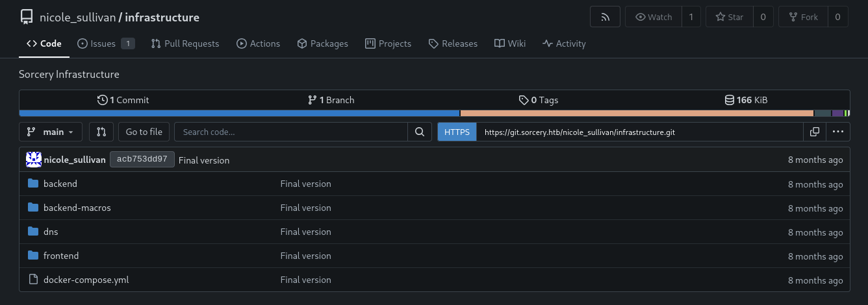Open the Actions tab
This screenshot has height=305, width=868.
258,43
